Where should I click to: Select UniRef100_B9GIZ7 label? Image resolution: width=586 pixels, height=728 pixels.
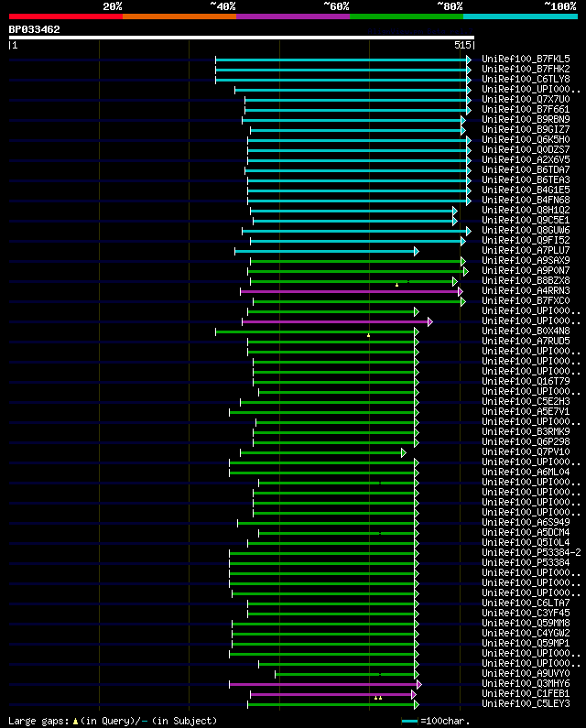[526, 129]
